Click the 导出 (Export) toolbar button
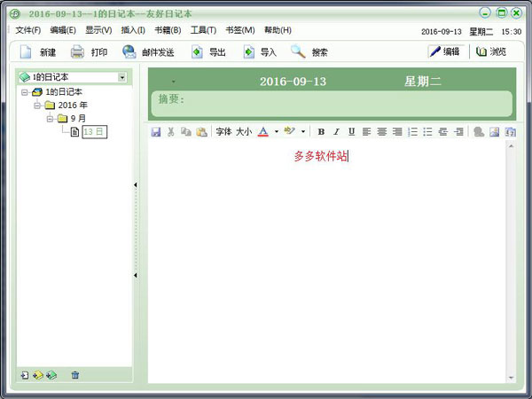The image size is (532, 399). coord(208,52)
